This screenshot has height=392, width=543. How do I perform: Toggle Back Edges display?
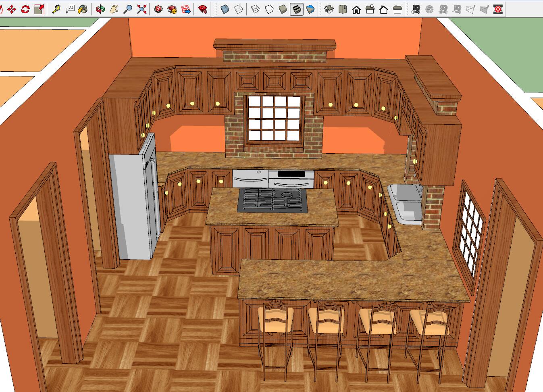tap(239, 9)
